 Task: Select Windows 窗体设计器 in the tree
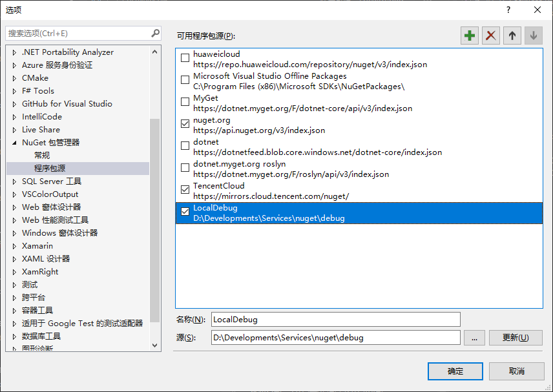pos(59,233)
